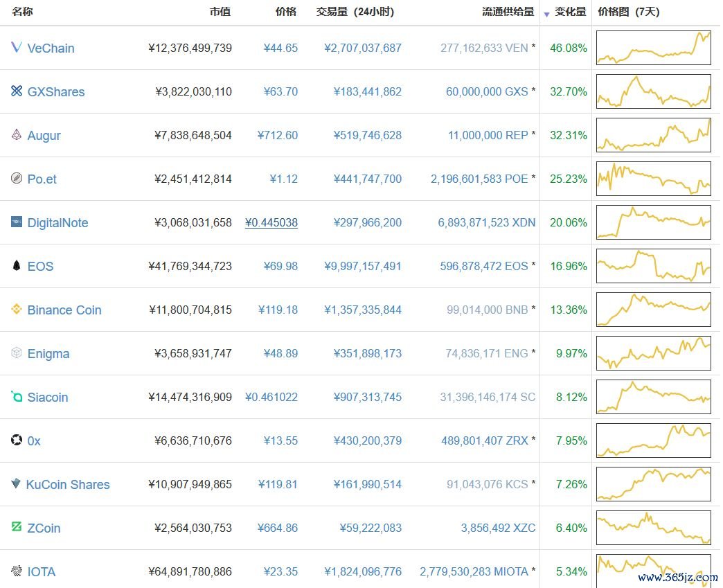Click IOTA supply 2,779,530,283 MIOTA
Viewport: 723px width, 588px height.
(x=474, y=571)
